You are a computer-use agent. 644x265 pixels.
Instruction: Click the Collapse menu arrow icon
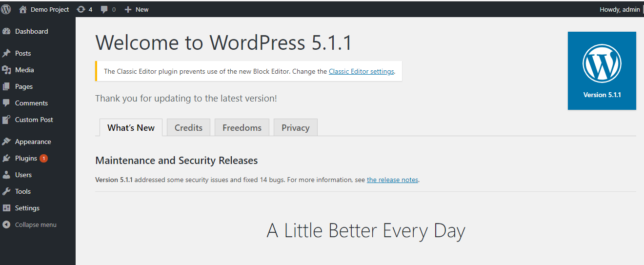(6, 225)
